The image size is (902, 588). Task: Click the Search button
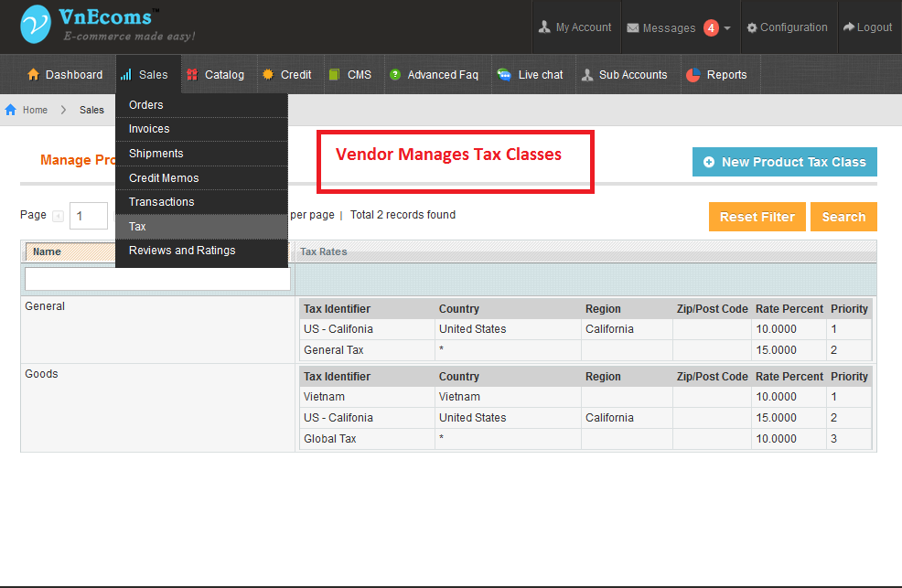[843, 216]
